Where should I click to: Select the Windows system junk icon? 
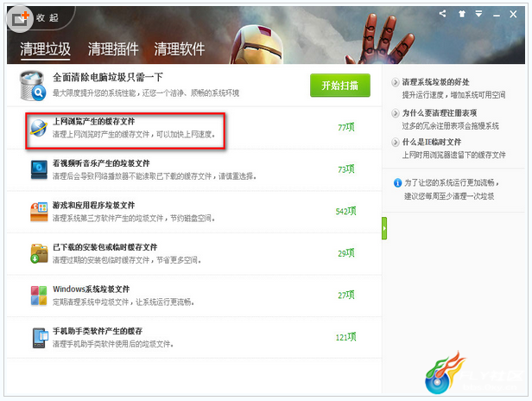(39, 296)
